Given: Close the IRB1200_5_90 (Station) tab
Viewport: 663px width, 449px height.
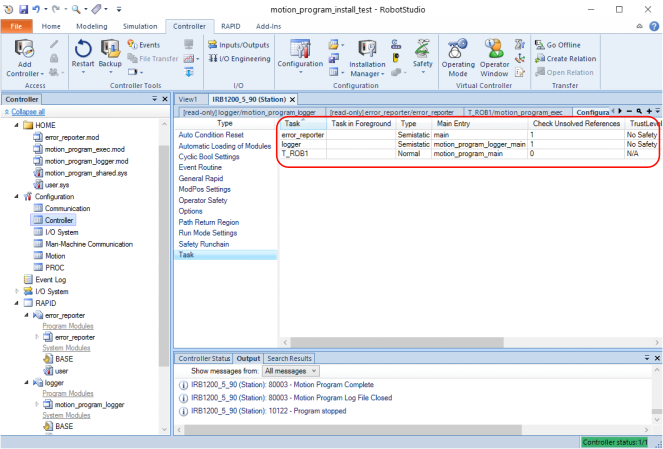Looking at the screenshot, I should pyautogui.click(x=292, y=99).
